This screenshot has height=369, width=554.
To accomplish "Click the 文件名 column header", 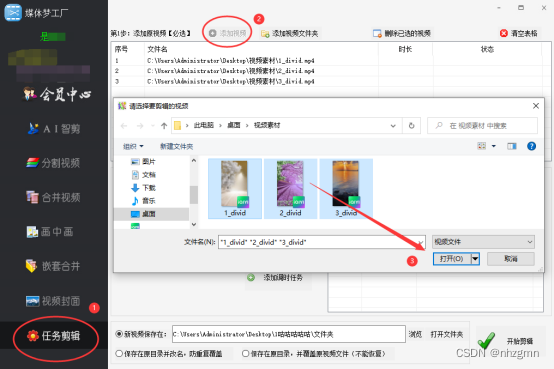I will tap(157, 49).
